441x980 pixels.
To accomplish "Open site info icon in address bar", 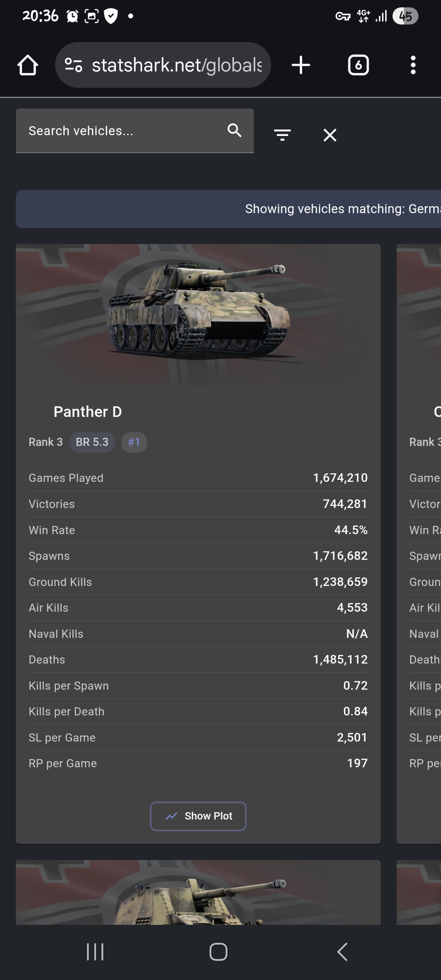I will 73,65.
